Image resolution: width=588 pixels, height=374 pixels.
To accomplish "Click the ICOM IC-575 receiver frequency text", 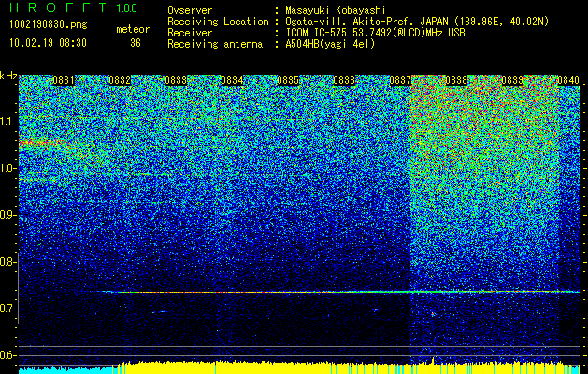I will [375, 33].
